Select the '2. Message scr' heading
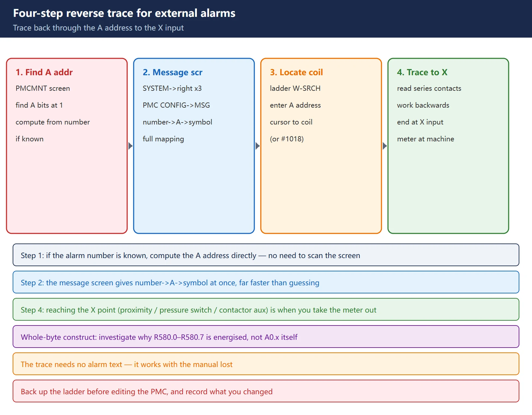This screenshot has width=532, height=415. (173, 72)
